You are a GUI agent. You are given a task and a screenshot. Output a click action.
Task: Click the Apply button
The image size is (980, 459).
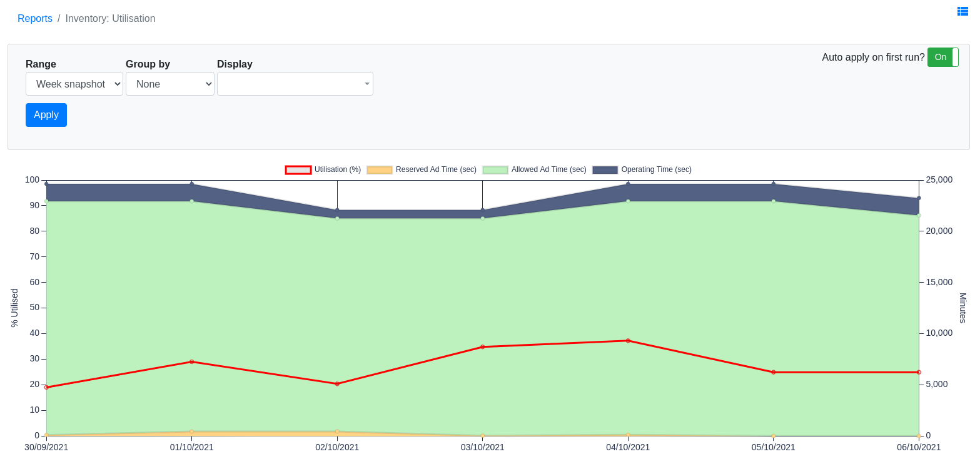point(46,115)
